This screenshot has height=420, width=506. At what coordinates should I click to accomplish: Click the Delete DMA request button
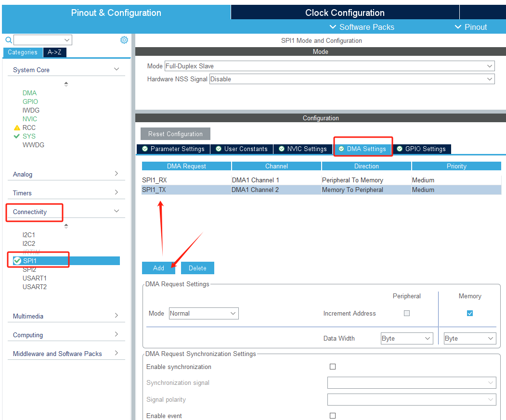pyautogui.click(x=197, y=268)
